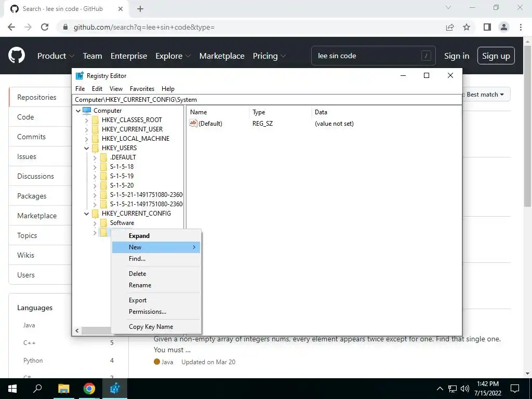Screen dimensions: 532x399
Task: Click the Computer tree node icon
Action: point(87,111)
